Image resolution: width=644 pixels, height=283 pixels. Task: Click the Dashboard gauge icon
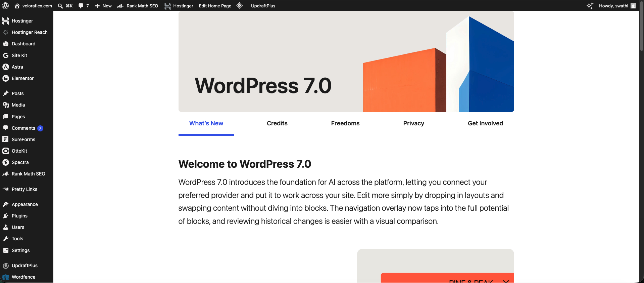(6, 44)
